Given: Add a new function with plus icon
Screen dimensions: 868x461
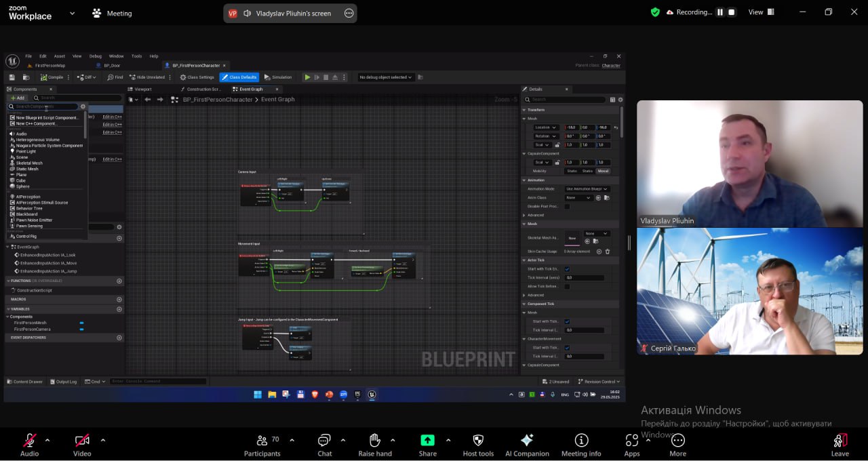Looking at the screenshot, I should click(119, 281).
